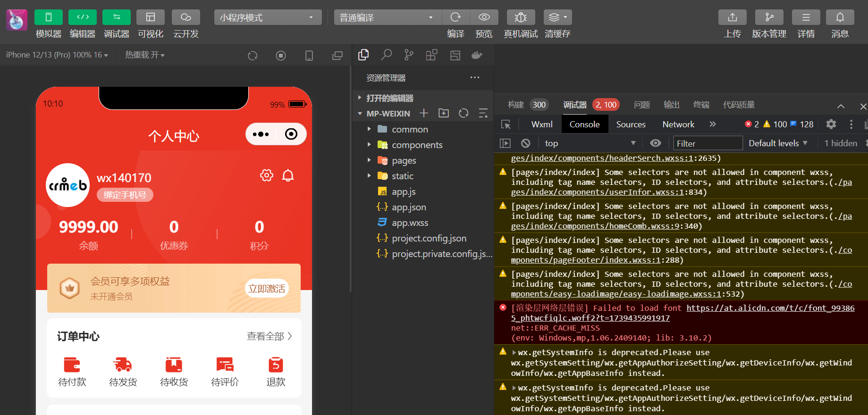This screenshot has width=868, height=415.
Task: Click the 立即激活 button in simulator
Action: 267,289
